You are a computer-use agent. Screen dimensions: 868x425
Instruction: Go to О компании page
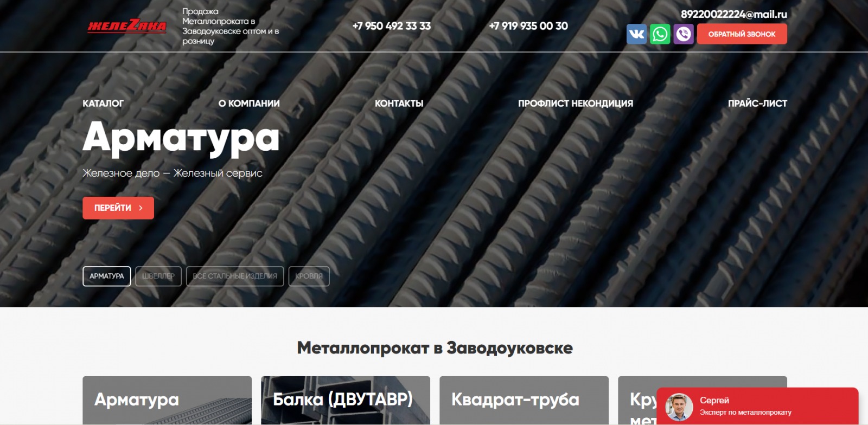pyautogui.click(x=249, y=104)
